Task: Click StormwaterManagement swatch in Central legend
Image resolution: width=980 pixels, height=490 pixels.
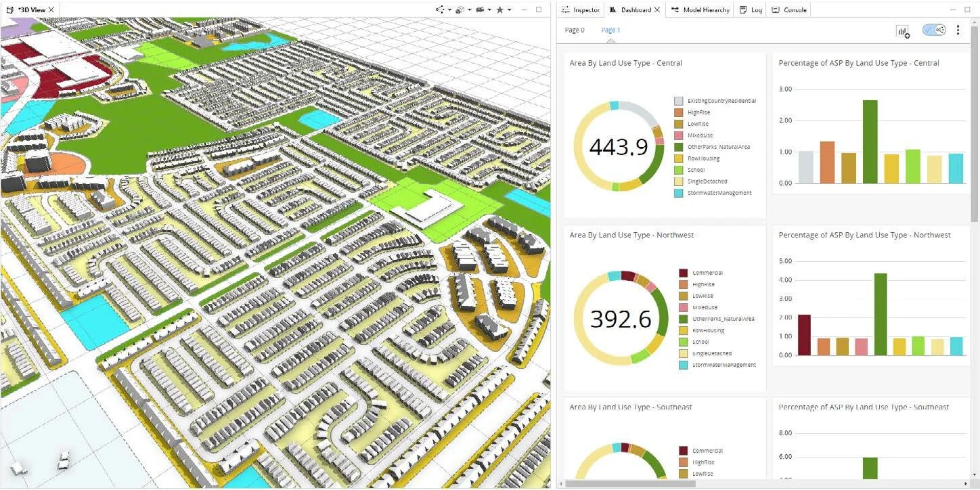Action: 678,193
